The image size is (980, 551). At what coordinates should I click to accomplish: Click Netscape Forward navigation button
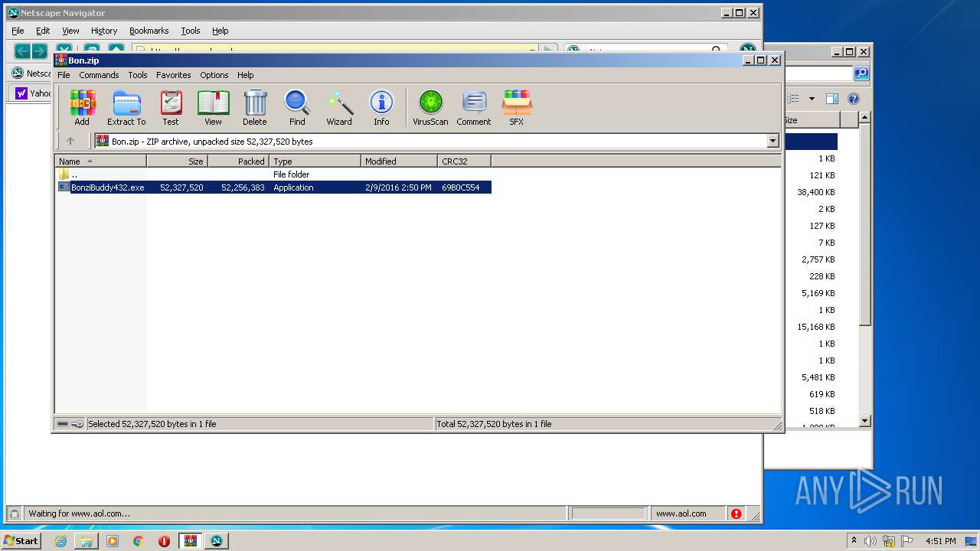pyautogui.click(x=39, y=51)
